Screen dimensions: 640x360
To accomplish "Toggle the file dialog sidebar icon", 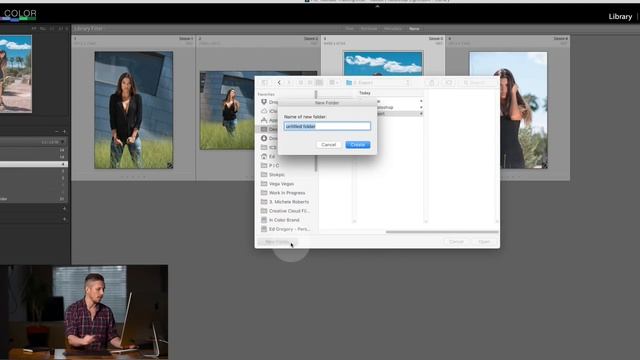I will 264,82.
